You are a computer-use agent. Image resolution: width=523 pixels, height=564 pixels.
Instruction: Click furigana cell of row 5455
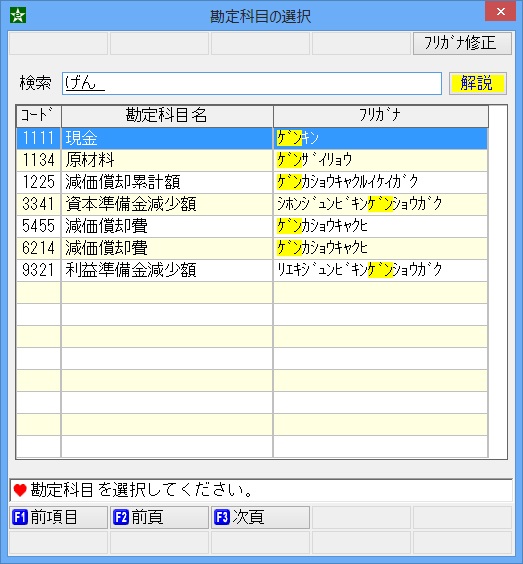[380, 226]
